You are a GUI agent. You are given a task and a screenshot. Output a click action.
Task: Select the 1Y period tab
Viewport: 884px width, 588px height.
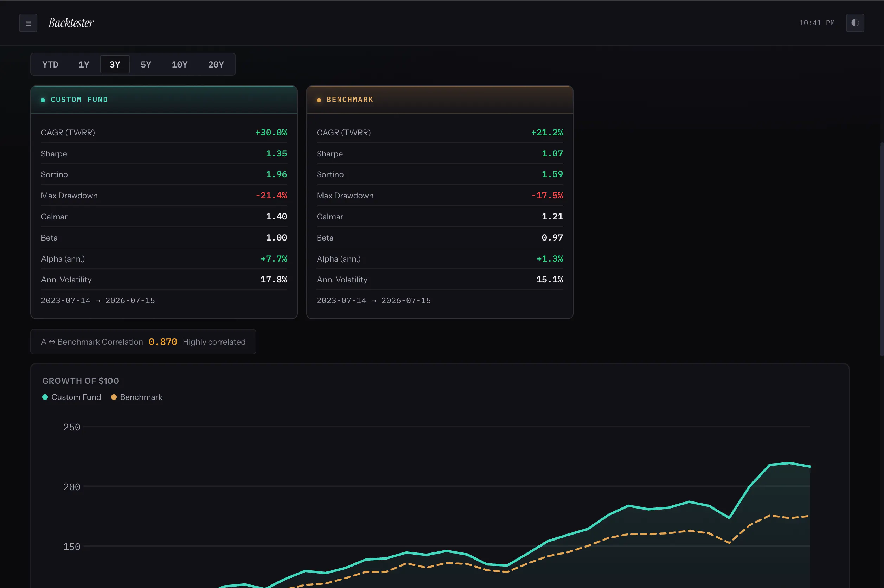click(84, 64)
